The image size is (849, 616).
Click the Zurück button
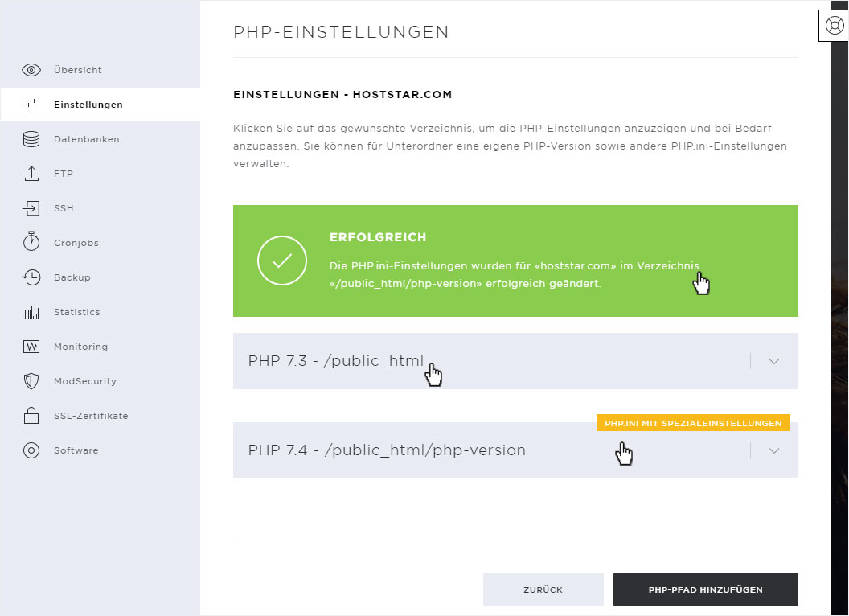(543, 589)
